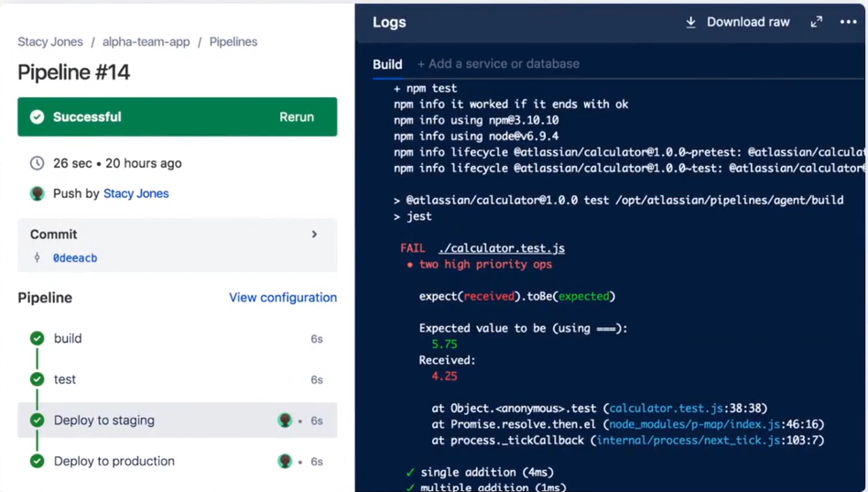The width and height of the screenshot is (868, 492).
Task: Click Deploy to production green check icon
Action: [38, 461]
